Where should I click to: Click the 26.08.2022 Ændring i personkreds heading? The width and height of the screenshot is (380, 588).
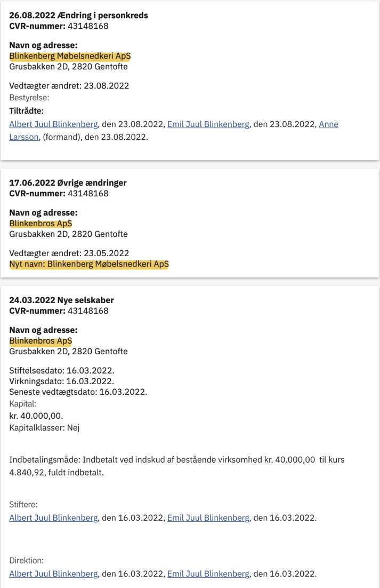[79, 15]
